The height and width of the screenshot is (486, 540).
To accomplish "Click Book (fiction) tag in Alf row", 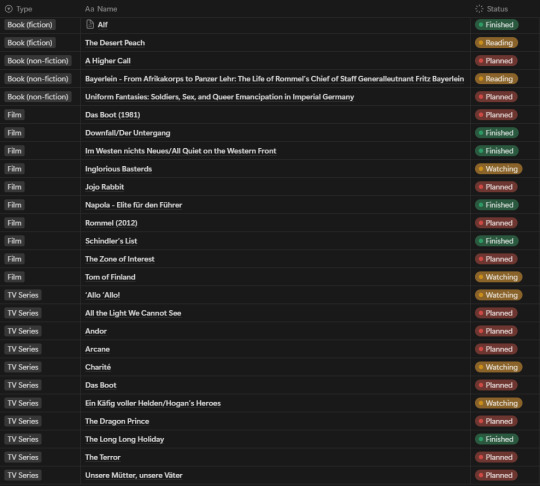I will 30,25.
